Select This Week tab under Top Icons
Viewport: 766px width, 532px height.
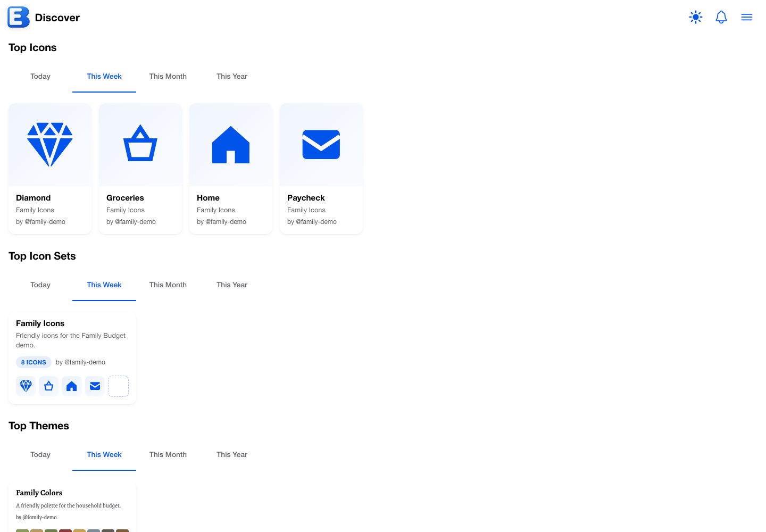tap(104, 77)
